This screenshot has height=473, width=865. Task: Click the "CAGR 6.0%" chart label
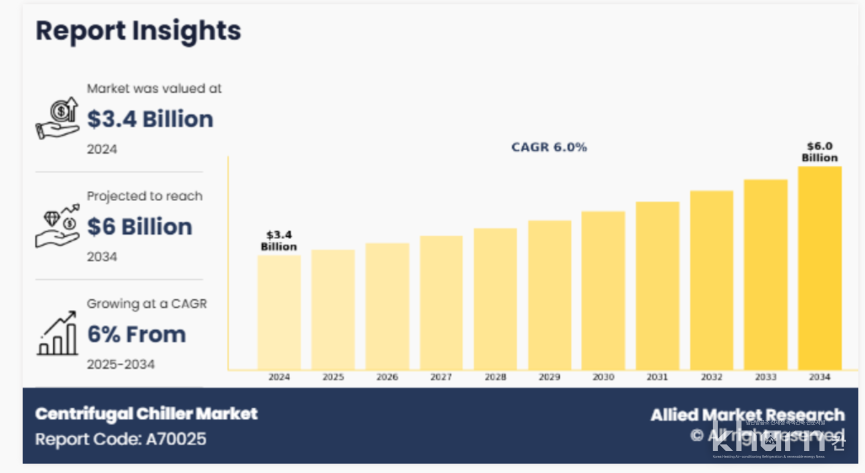coord(549,147)
